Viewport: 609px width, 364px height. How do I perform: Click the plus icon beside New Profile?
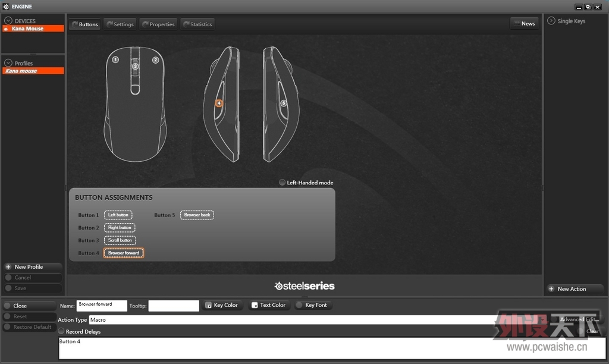tap(8, 267)
